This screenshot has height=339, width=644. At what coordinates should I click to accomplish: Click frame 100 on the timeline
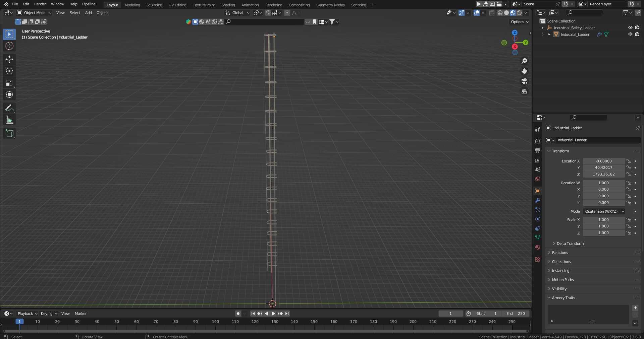click(215, 322)
